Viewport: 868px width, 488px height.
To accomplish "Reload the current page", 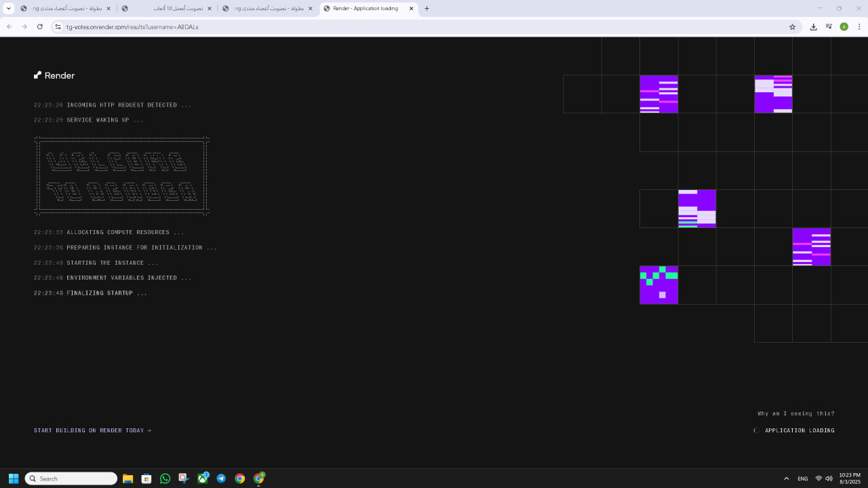I will point(39,26).
